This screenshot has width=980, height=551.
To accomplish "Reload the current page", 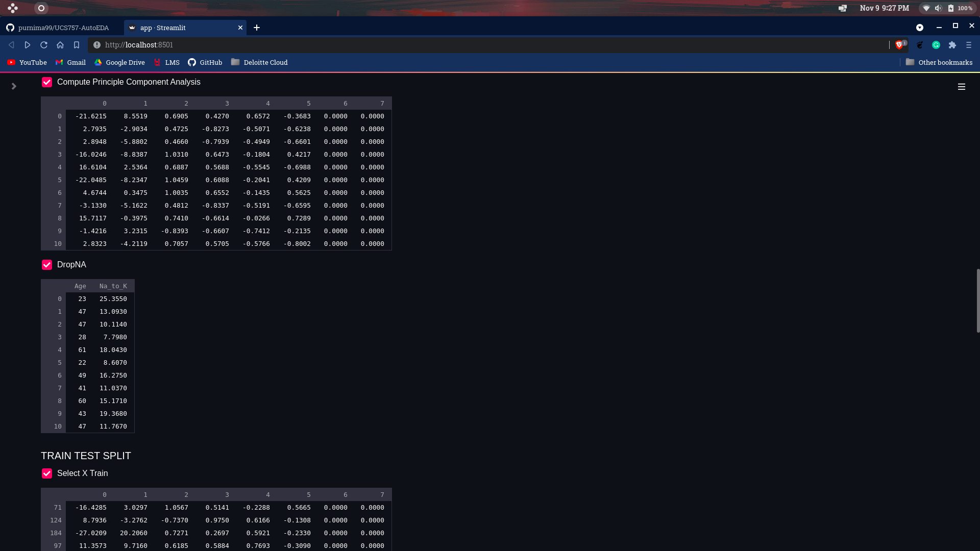I will [x=44, y=45].
